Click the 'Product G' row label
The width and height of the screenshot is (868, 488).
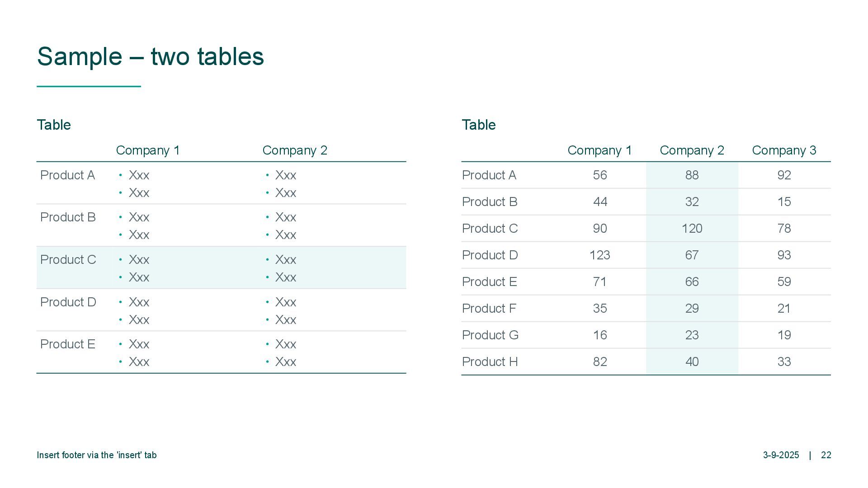(x=490, y=335)
